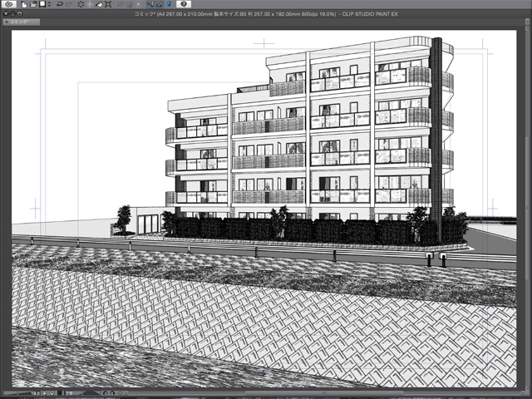The height and width of the screenshot is (399, 532).
Task: Click the zoom percentage 19.0 field
Action: click(x=36, y=393)
